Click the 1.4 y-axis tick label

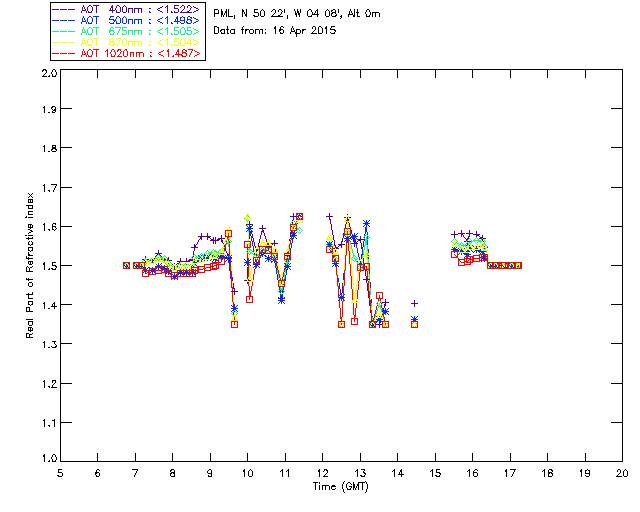(49, 305)
